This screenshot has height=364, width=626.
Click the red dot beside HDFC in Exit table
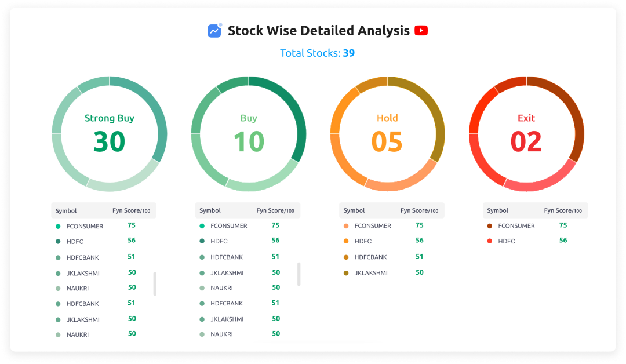tap(489, 241)
